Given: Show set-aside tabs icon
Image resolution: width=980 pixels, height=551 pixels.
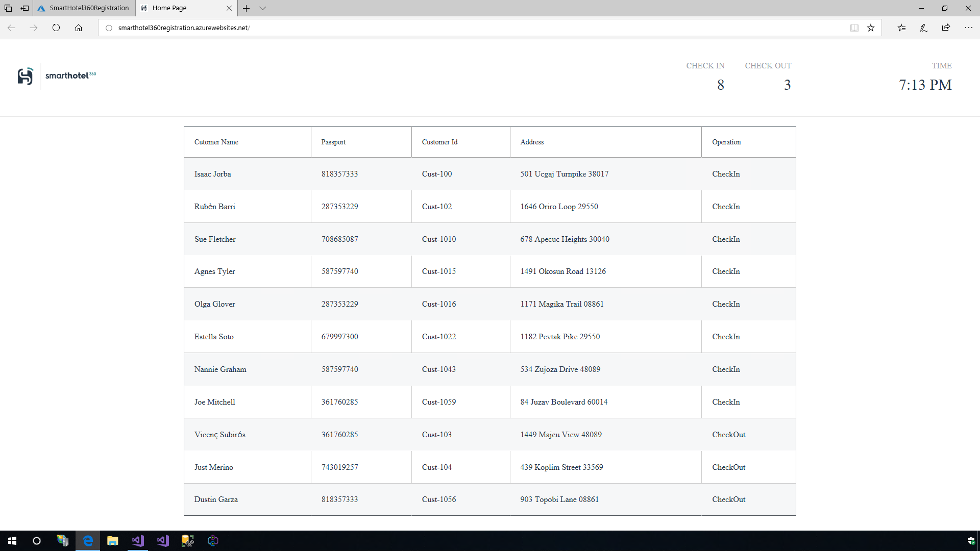Looking at the screenshot, I should (8, 8).
